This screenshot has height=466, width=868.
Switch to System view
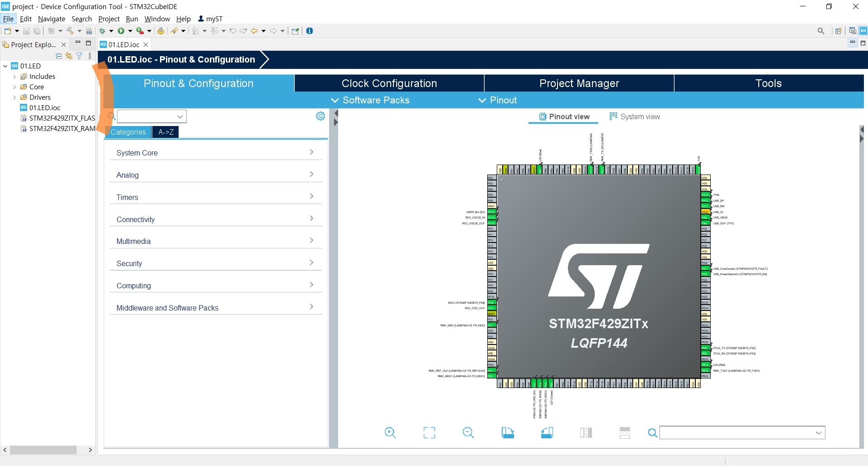pos(635,116)
